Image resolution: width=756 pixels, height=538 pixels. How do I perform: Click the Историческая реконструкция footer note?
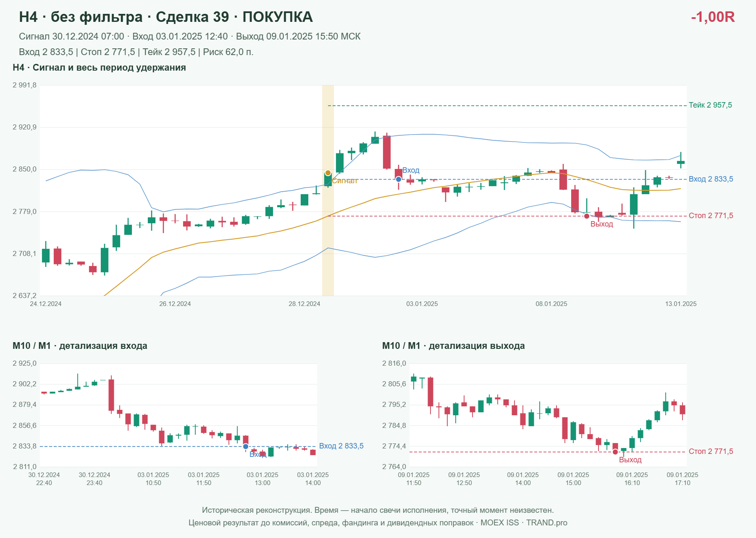pyautogui.click(x=378, y=510)
